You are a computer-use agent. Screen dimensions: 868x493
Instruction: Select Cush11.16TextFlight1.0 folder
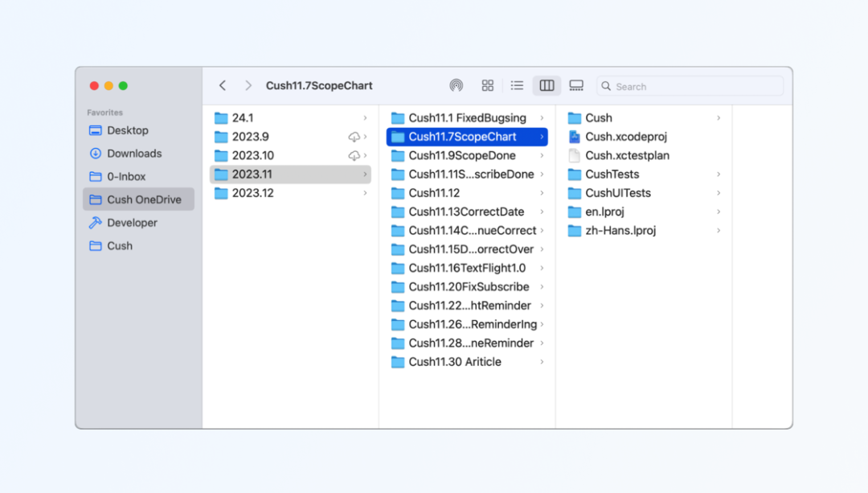[467, 268]
